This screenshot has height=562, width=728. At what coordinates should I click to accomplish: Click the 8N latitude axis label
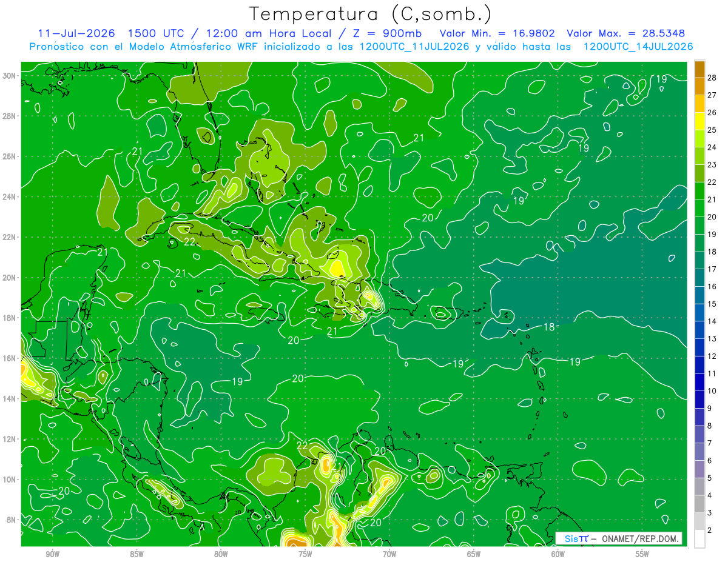point(12,520)
